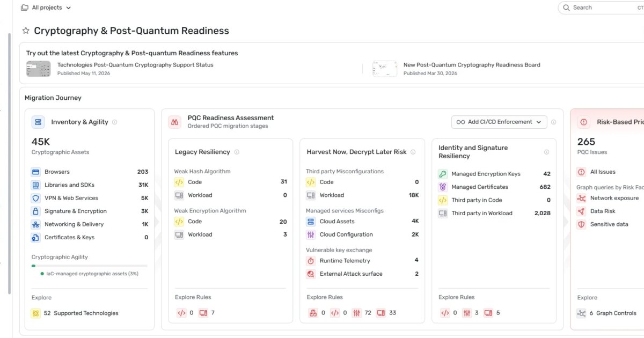Click the 45K Cryptographic Assets count
The height and width of the screenshot is (338, 644).
pyautogui.click(x=41, y=142)
